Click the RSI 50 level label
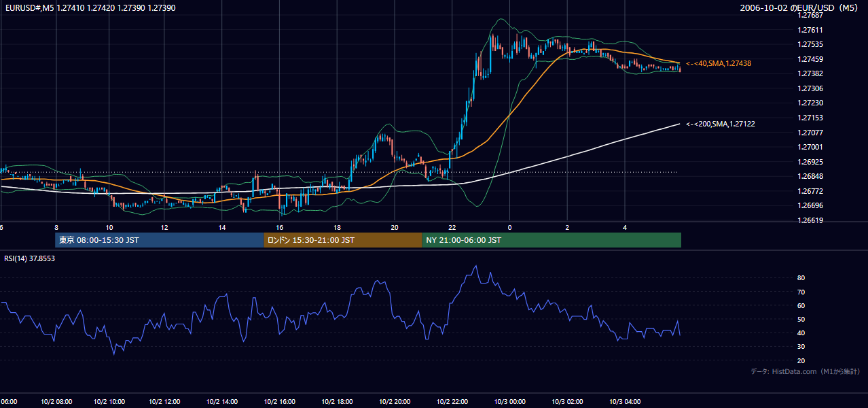The image size is (868, 408). click(x=801, y=319)
